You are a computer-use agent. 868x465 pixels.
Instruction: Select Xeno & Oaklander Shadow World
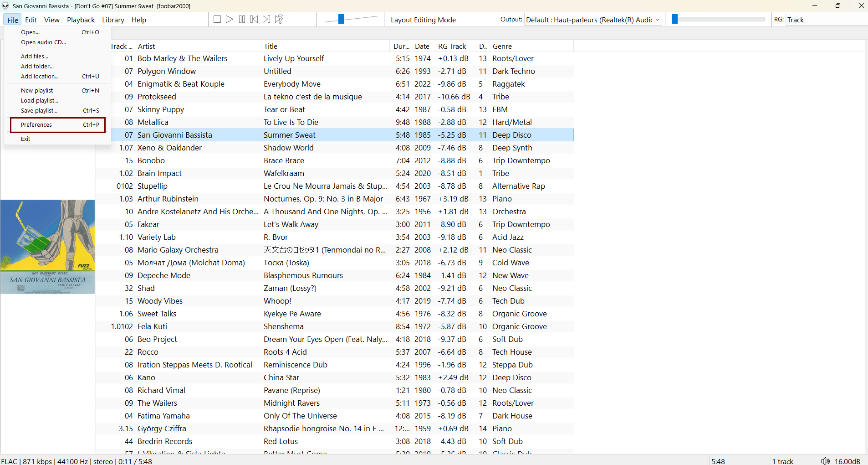(334, 148)
